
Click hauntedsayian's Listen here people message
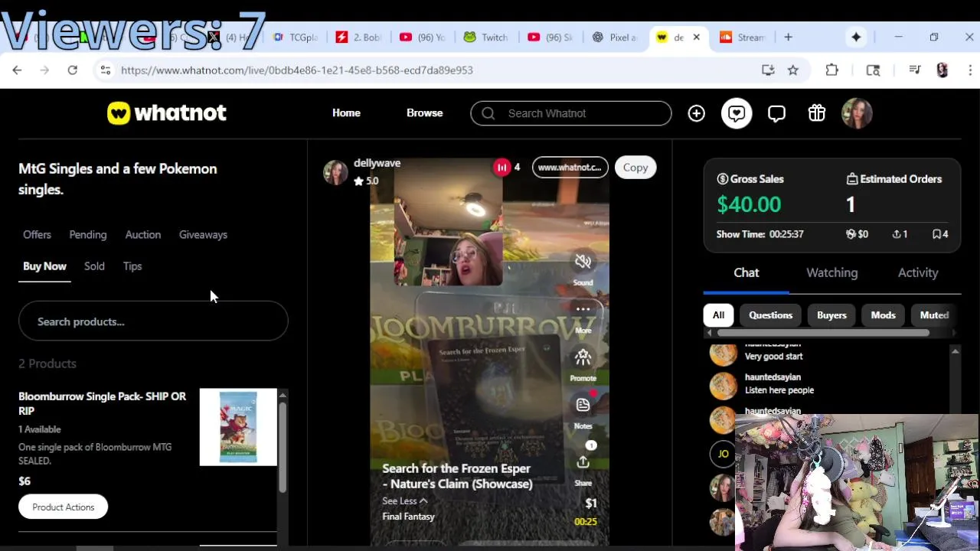pos(779,390)
